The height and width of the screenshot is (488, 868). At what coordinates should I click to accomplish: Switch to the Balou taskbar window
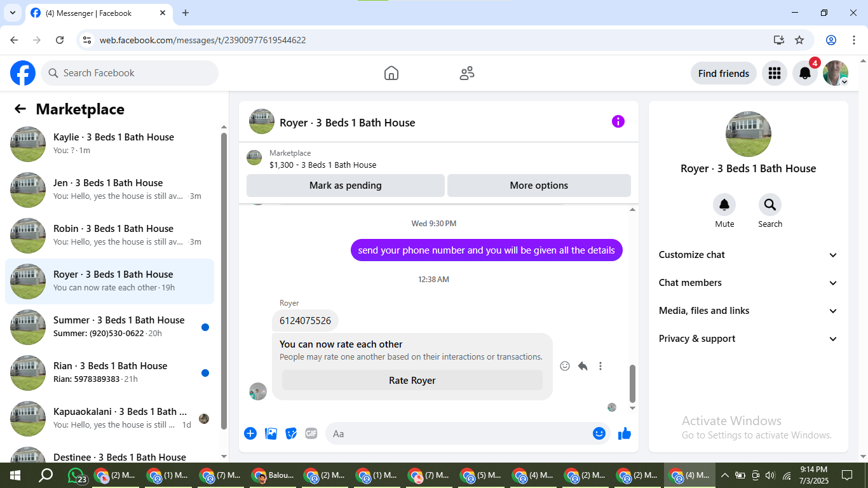tap(274, 475)
